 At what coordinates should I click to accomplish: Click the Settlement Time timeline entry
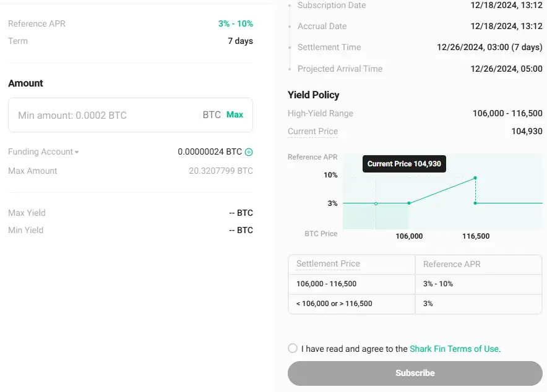[x=415, y=47]
